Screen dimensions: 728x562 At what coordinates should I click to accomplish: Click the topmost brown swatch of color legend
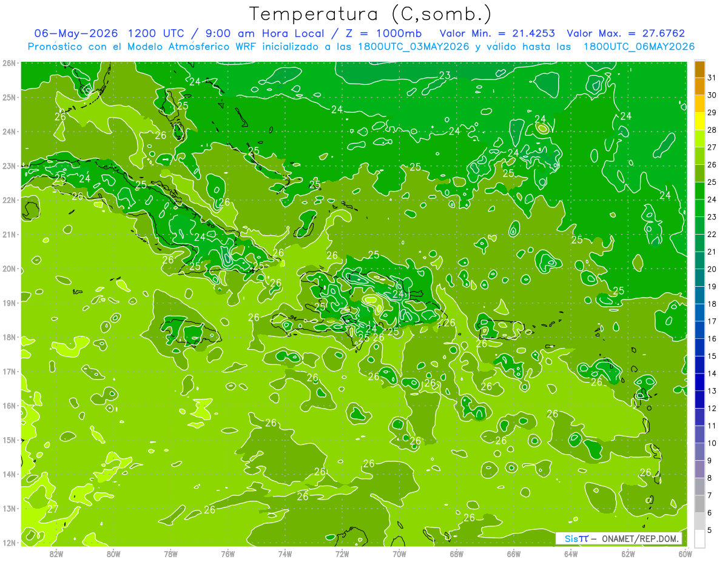click(699, 69)
